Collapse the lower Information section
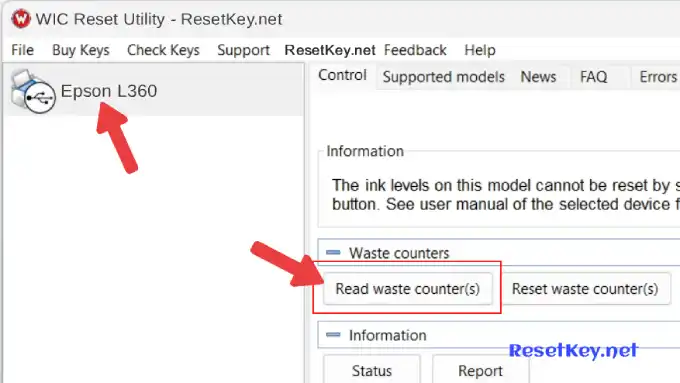The width and height of the screenshot is (680, 383). 333,334
